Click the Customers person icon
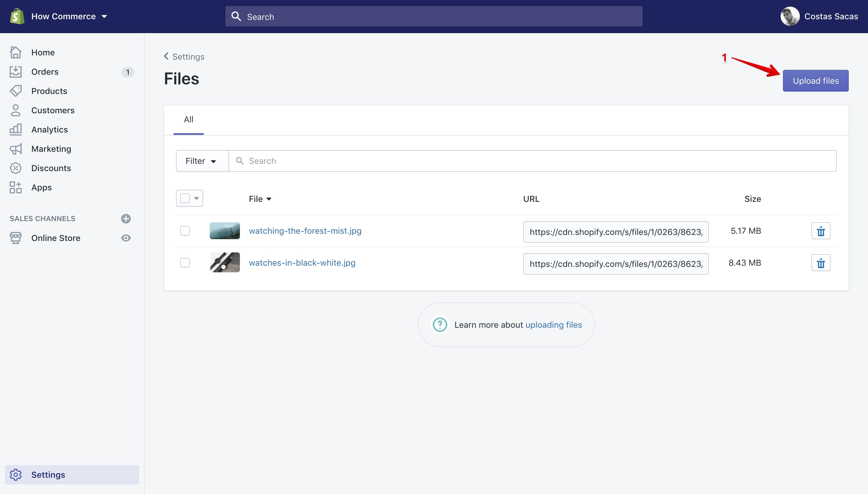868x494 pixels. click(16, 110)
